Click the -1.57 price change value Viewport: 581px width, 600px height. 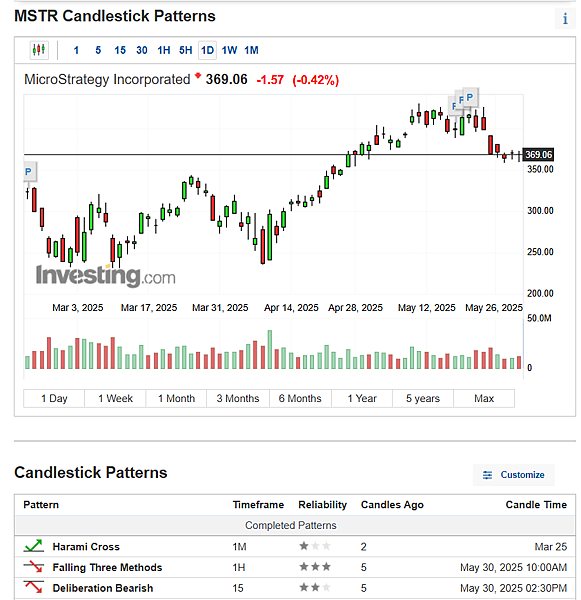click(x=270, y=80)
